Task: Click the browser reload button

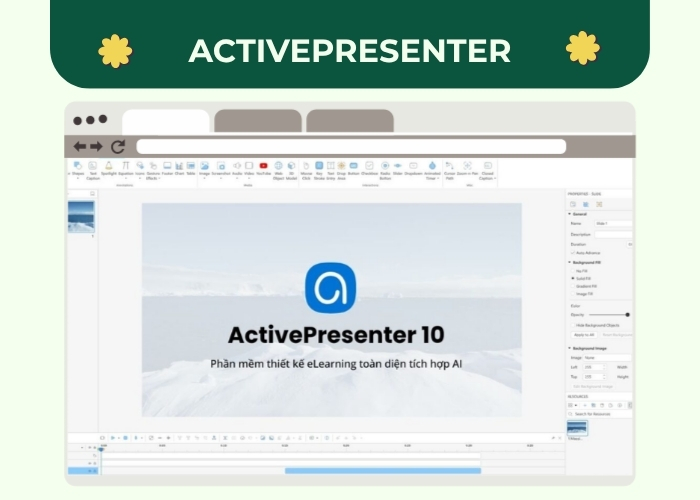Action: [x=118, y=147]
